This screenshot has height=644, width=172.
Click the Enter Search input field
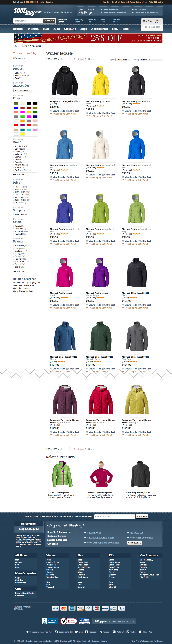[28, 21]
